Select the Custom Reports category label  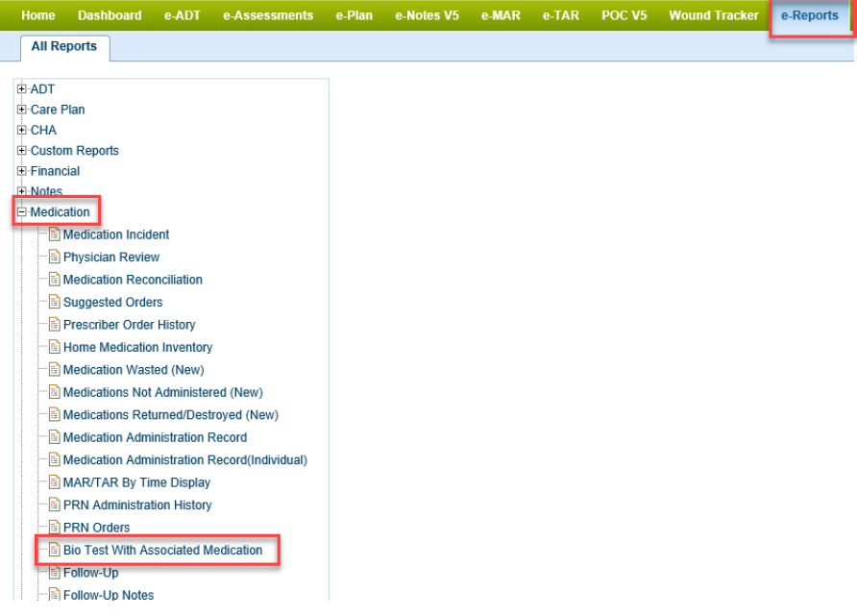point(75,150)
